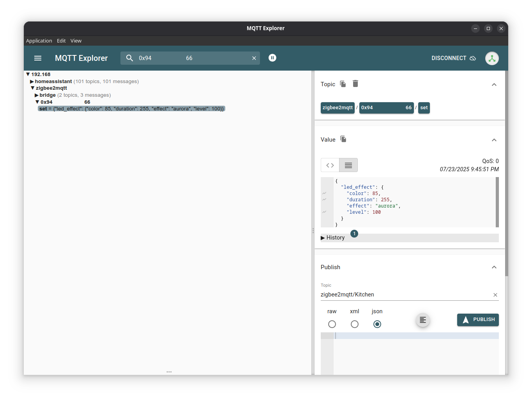Select the raw payload format
The width and height of the screenshot is (532, 401).
tap(332, 324)
